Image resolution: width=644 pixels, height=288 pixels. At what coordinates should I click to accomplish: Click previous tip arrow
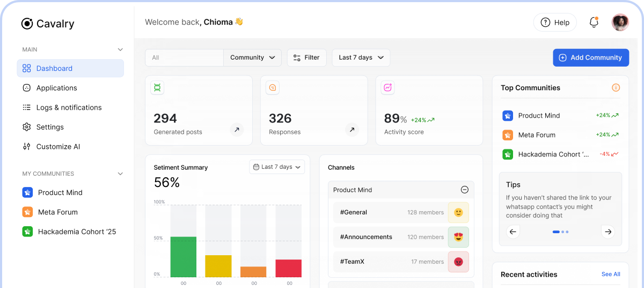(x=513, y=232)
